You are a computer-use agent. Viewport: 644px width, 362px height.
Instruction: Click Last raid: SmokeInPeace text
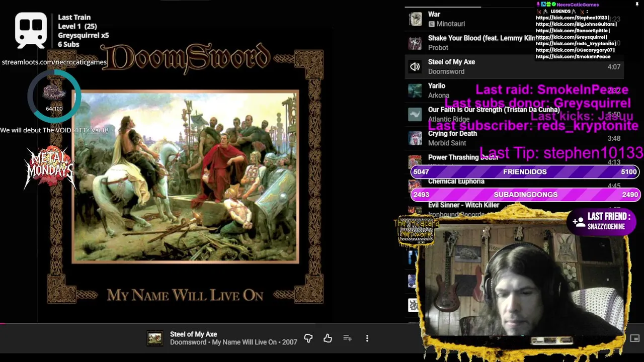(552, 90)
